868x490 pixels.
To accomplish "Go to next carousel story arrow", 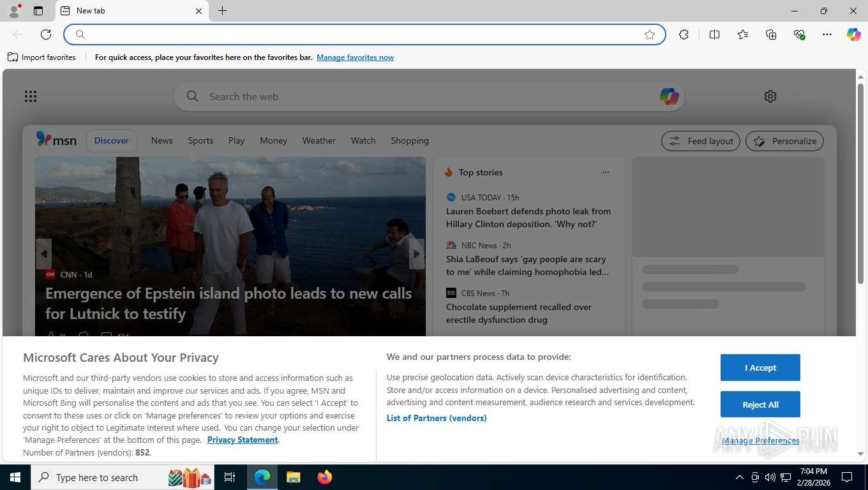I will coord(417,254).
